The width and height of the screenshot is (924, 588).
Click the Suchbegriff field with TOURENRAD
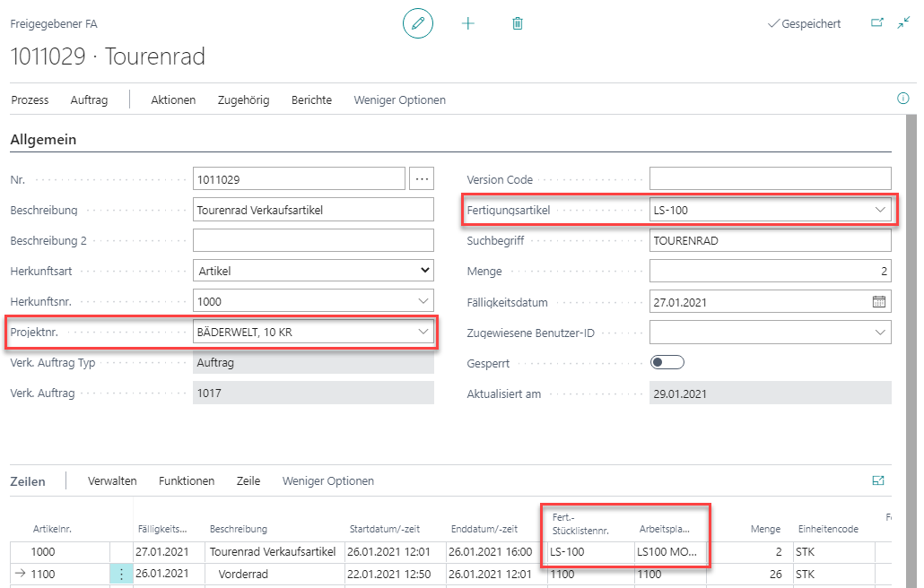(x=771, y=241)
